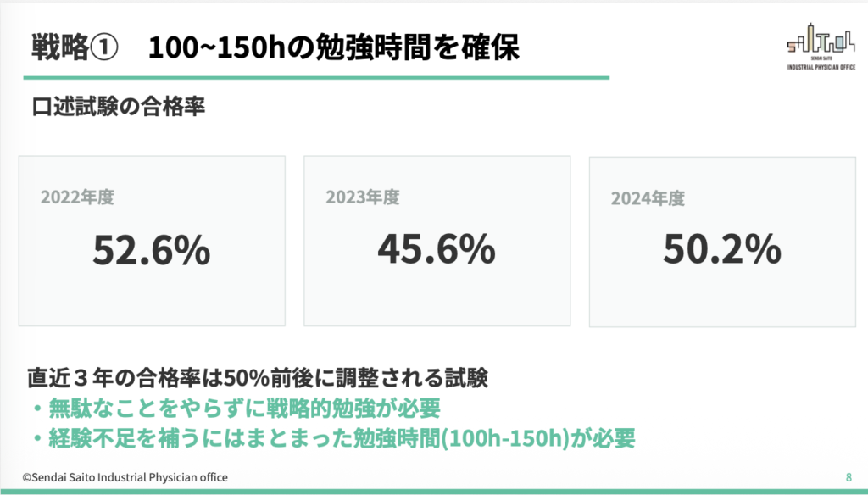Click the ©Sendai Saito copyright footer
Image resolution: width=868 pixels, height=495 pixels.
[x=125, y=477]
